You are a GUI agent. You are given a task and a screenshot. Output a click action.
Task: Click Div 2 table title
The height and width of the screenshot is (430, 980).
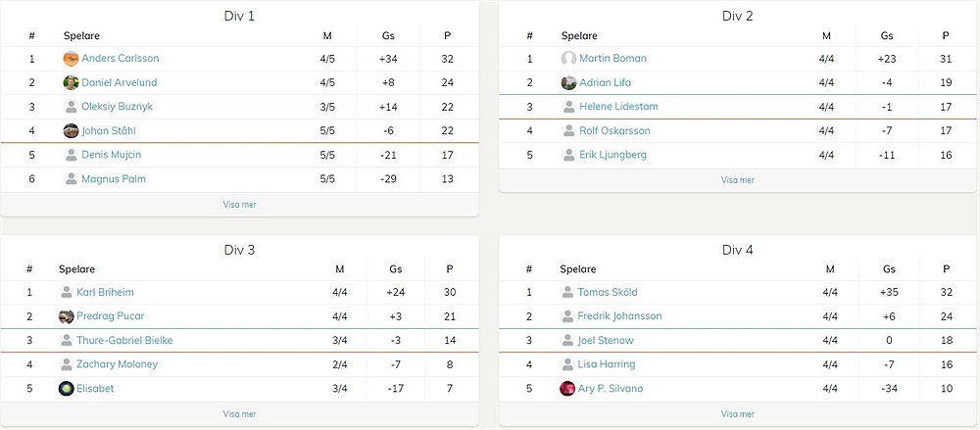[738, 16]
